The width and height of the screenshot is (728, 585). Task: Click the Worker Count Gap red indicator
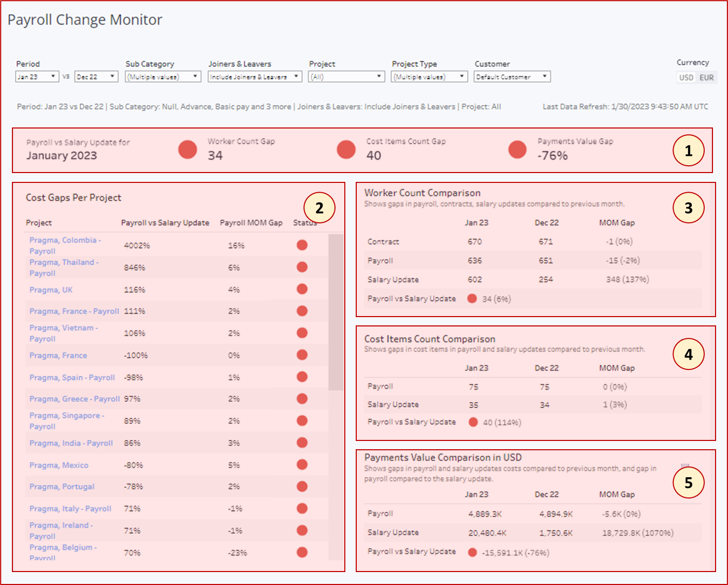click(187, 149)
